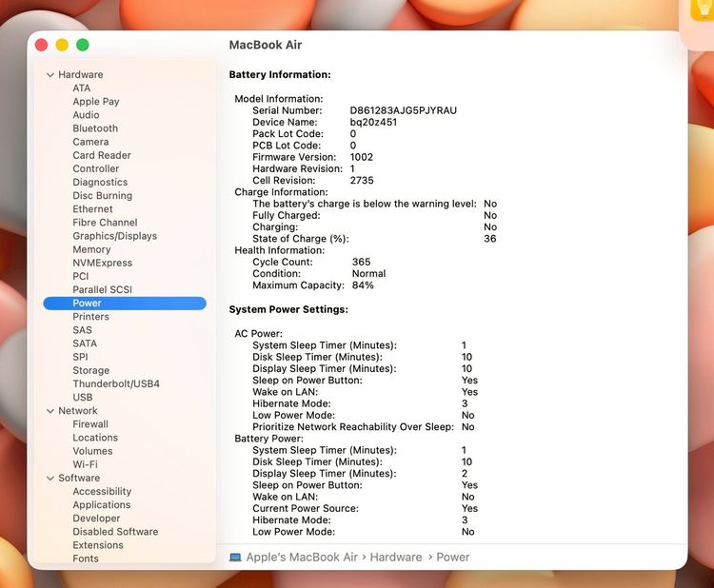Select Parallel SCSI entry

pos(102,289)
